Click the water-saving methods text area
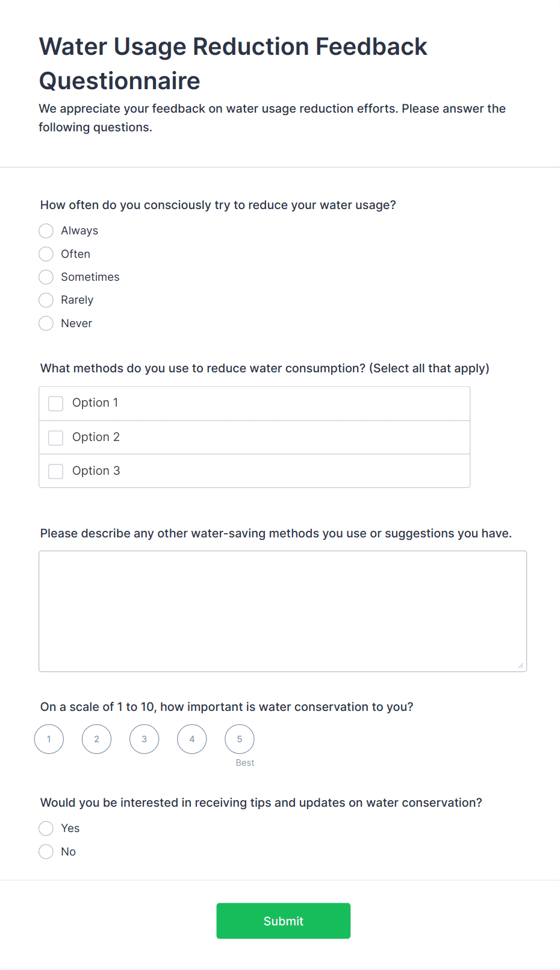560x970 pixels. pyautogui.click(x=282, y=611)
